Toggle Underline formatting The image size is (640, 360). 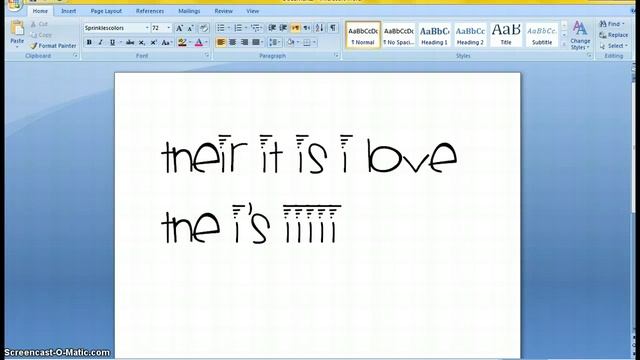coord(113,42)
